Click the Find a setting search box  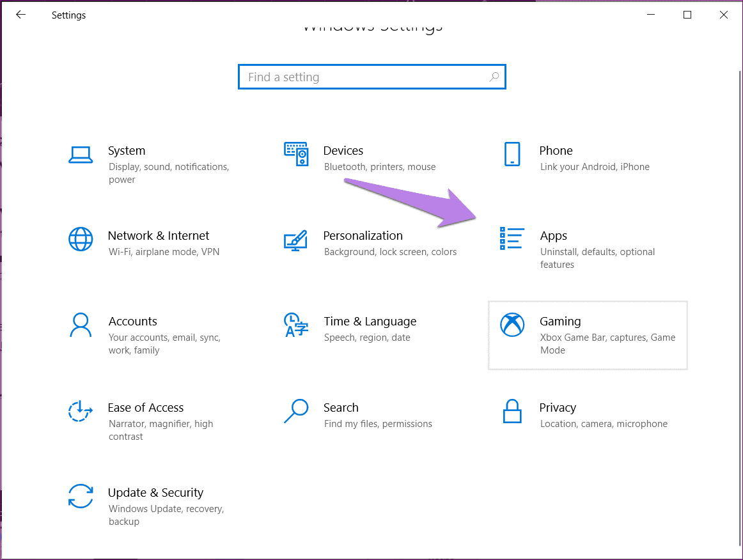tap(372, 76)
